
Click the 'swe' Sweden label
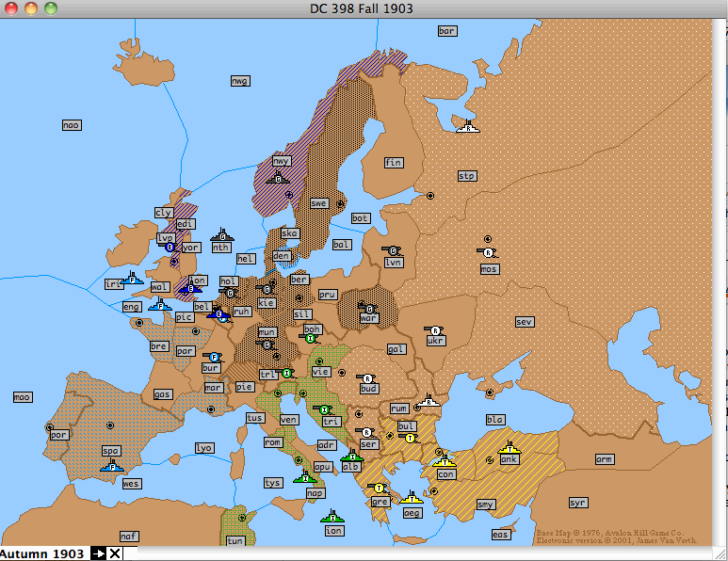coord(319,203)
